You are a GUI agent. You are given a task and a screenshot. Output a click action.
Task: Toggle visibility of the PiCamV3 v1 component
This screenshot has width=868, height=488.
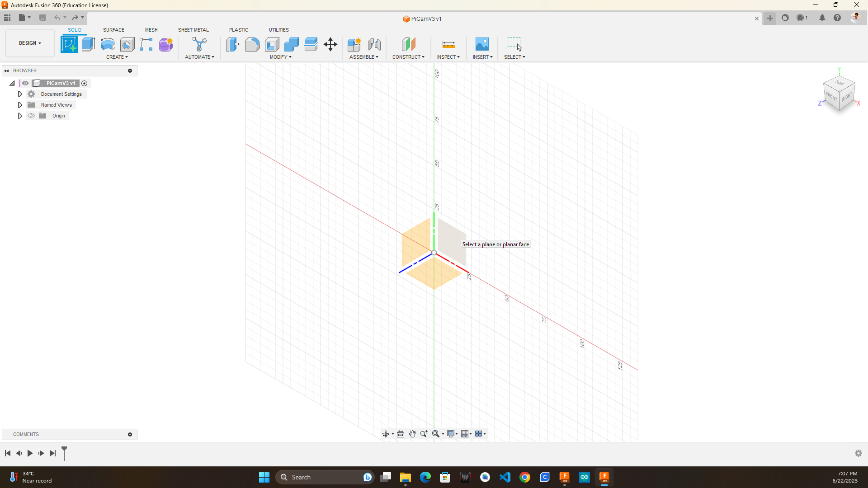pos(25,83)
